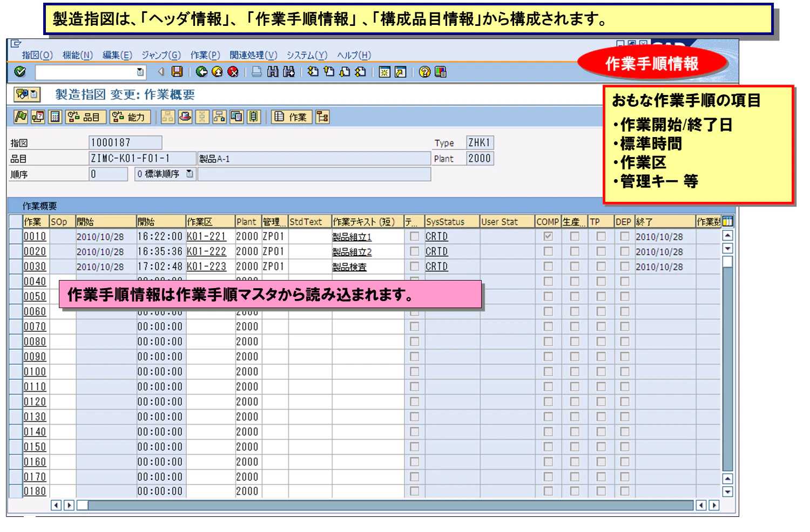Open the 能力 capacity overview icon

click(129, 117)
